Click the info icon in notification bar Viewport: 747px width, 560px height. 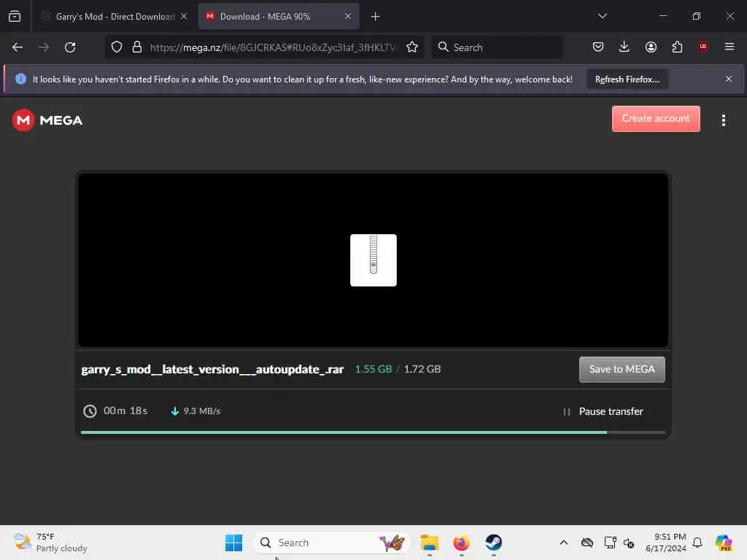tap(20, 79)
